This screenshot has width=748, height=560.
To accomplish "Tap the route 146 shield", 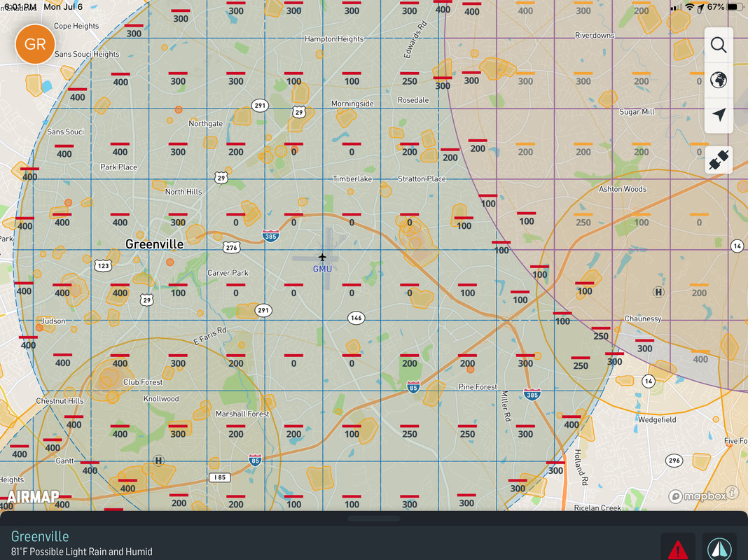I will coord(356,318).
